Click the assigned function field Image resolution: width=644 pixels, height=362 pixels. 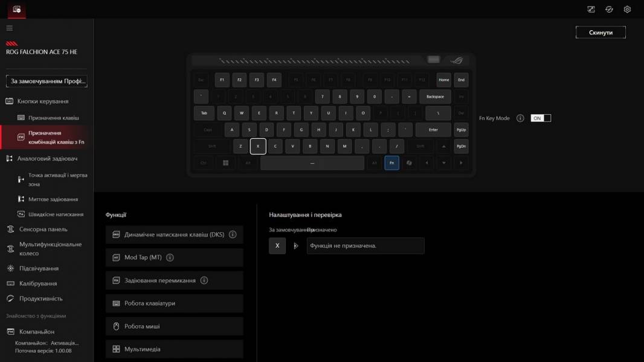click(x=365, y=246)
